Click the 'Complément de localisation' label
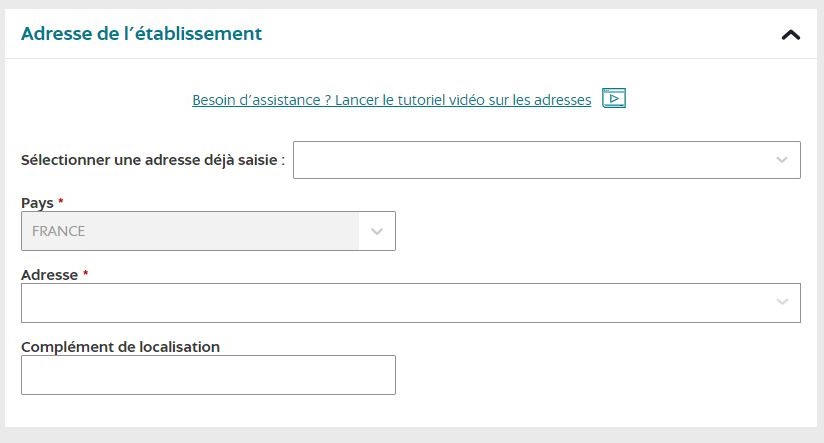824x443 pixels. [120, 347]
